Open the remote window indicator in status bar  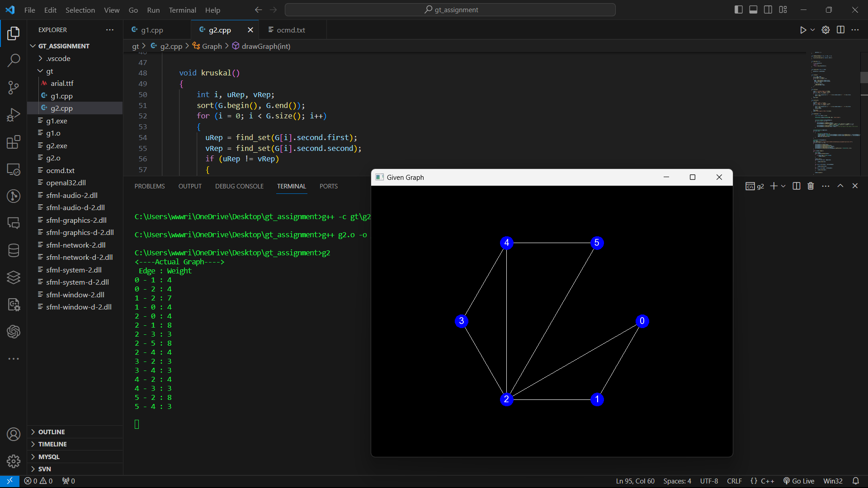click(x=9, y=481)
